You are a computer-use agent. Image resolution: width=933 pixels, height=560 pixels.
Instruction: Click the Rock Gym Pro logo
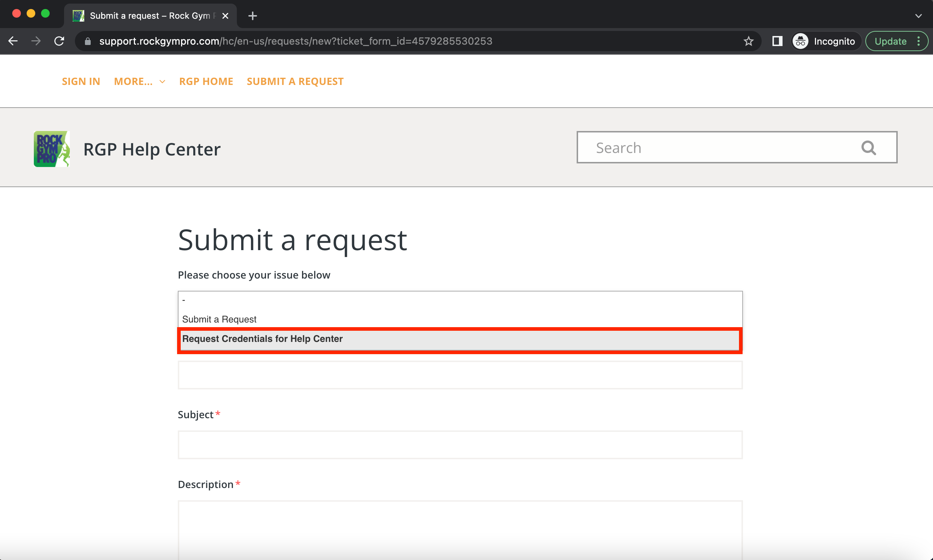click(x=52, y=149)
